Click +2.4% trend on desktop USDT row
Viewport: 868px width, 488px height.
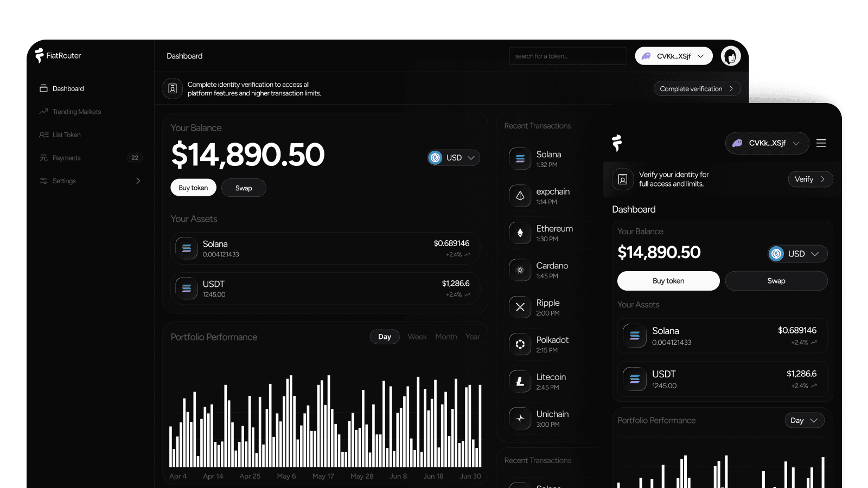coord(458,295)
